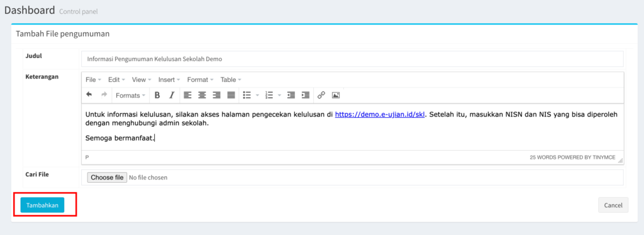Screen dimensions: 644x235
Task: Center align the text
Action: coord(202,95)
